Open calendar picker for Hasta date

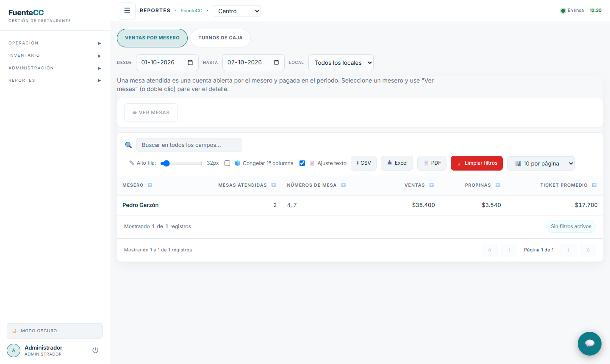tap(276, 63)
